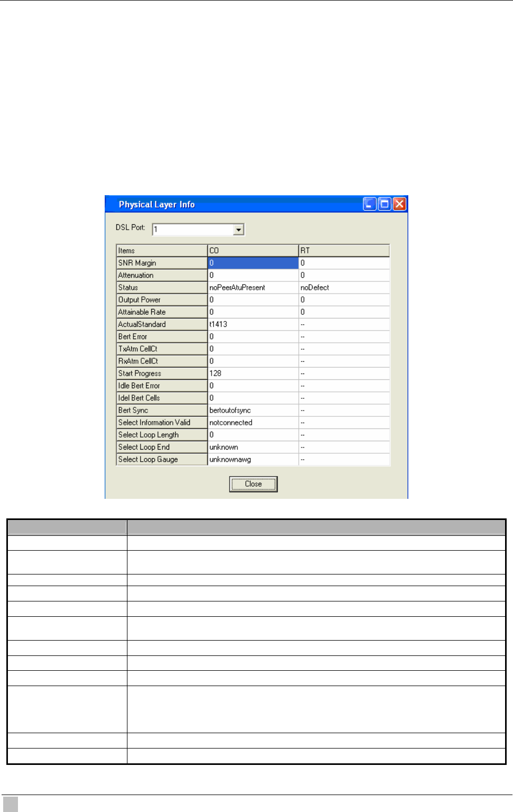Click the Attenuation row label
Image resolution: width=513 pixels, height=812 pixels.
pyautogui.click(x=162, y=275)
